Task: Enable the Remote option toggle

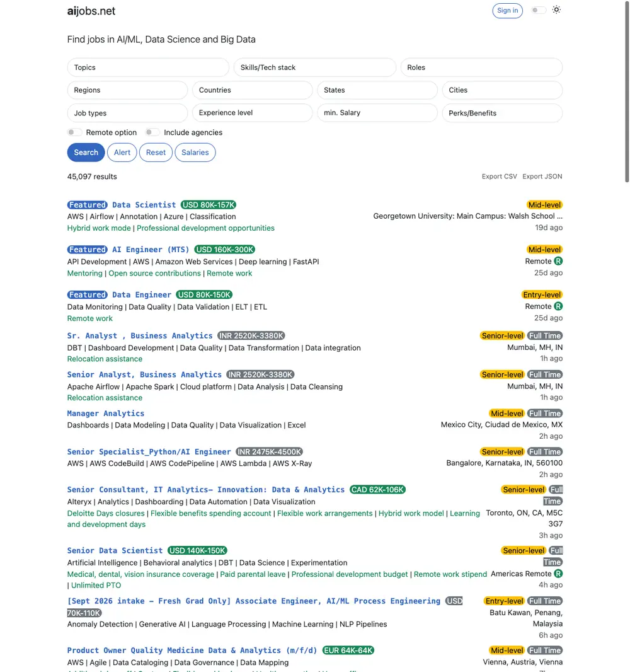Action: point(74,132)
